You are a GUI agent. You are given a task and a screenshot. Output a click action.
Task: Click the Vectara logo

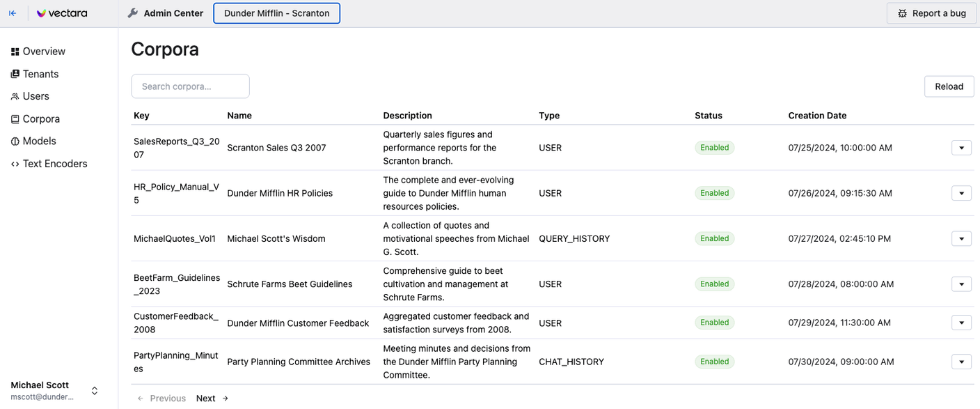62,13
